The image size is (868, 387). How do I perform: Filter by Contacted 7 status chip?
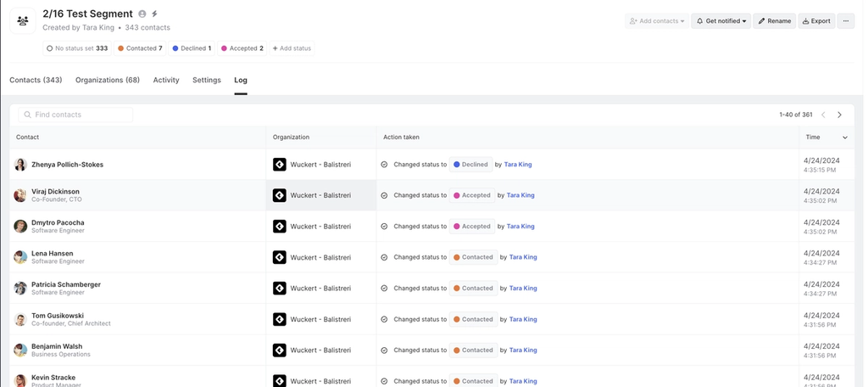pyautogui.click(x=140, y=48)
